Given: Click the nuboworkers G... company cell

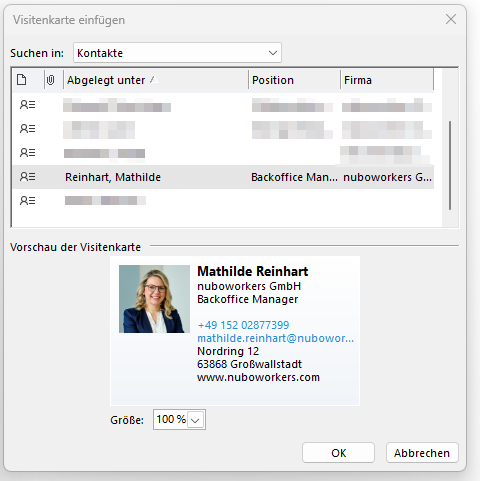Looking at the screenshot, I should [387, 177].
